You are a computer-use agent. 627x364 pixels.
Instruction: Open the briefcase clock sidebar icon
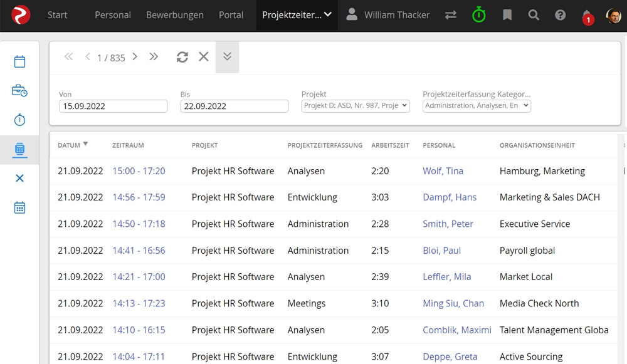(x=19, y=91)
